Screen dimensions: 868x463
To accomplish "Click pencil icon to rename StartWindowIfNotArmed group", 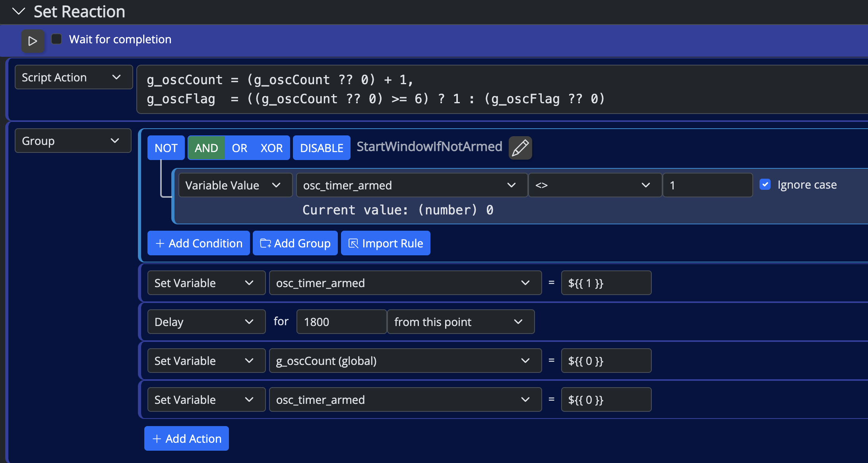I will [520, 148].
